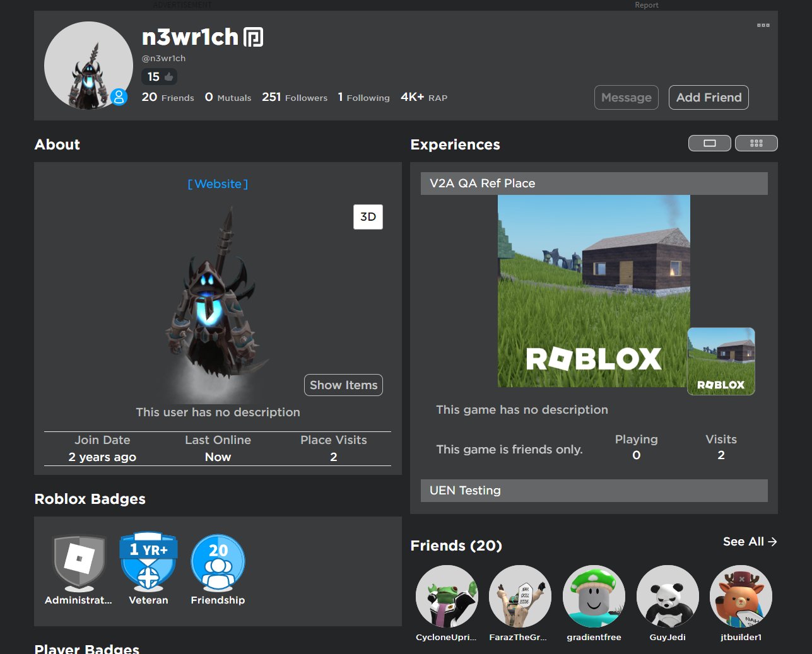Viewport: 812px width, 654px height.
Task: Open GuyJedi panda friend avatar
Action: [668, 596]
